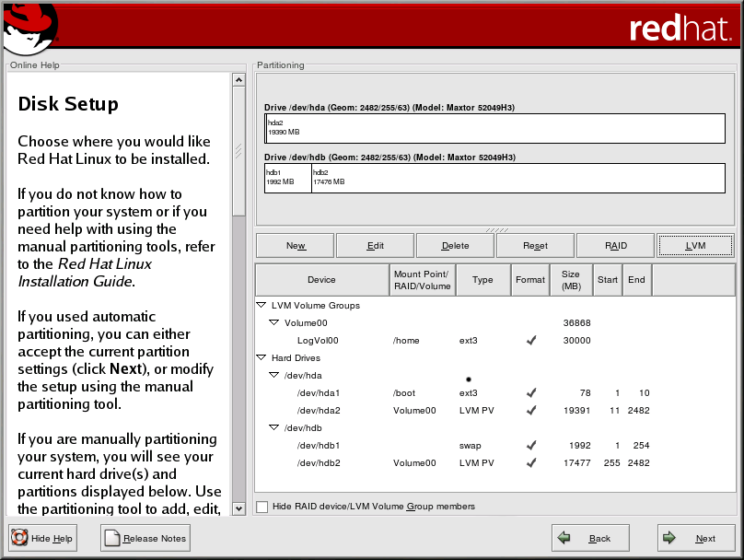Image resolution: width=744 pixels, height=560 pixels.
Task: Collapse the Hard Drives tree node
Action: pyautogui.click(x=262, y=357)
